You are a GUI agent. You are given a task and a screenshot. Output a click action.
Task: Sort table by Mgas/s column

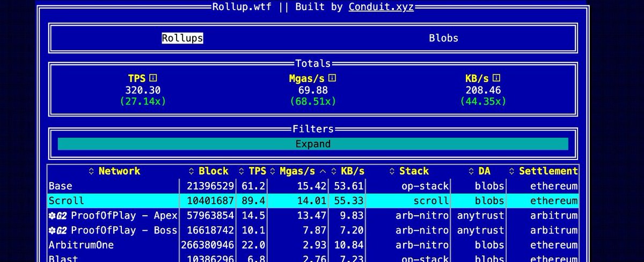298,171
